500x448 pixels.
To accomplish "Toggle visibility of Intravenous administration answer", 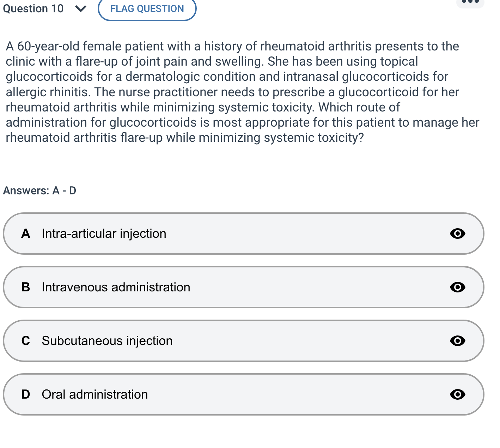I will [x=457, y=287].
